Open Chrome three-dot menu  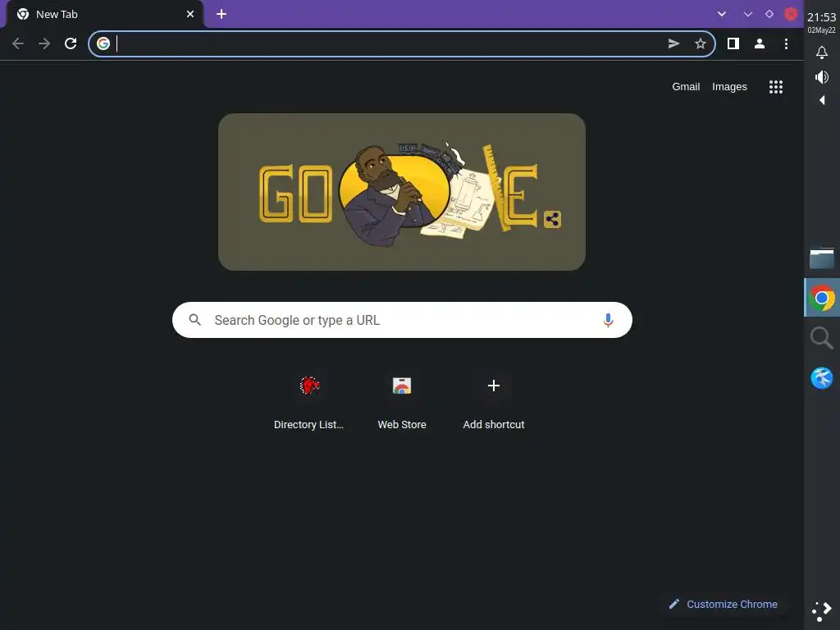786,43
